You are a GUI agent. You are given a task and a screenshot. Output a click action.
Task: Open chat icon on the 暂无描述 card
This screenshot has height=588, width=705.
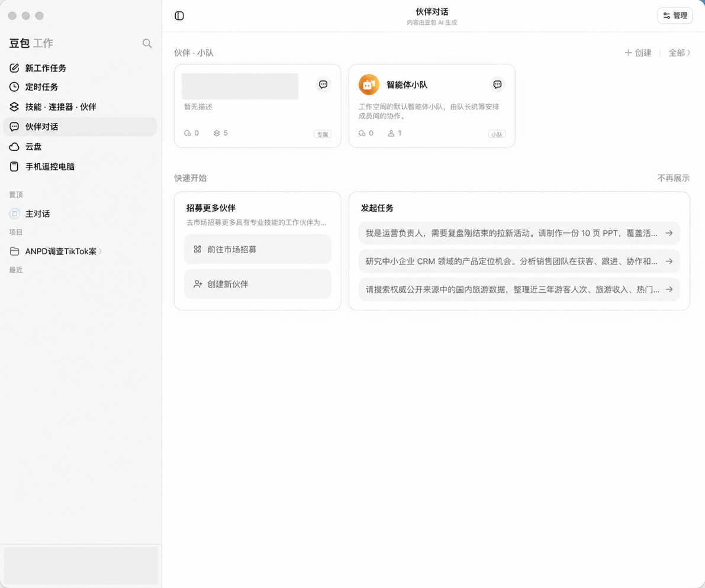[x=323, y=85]
